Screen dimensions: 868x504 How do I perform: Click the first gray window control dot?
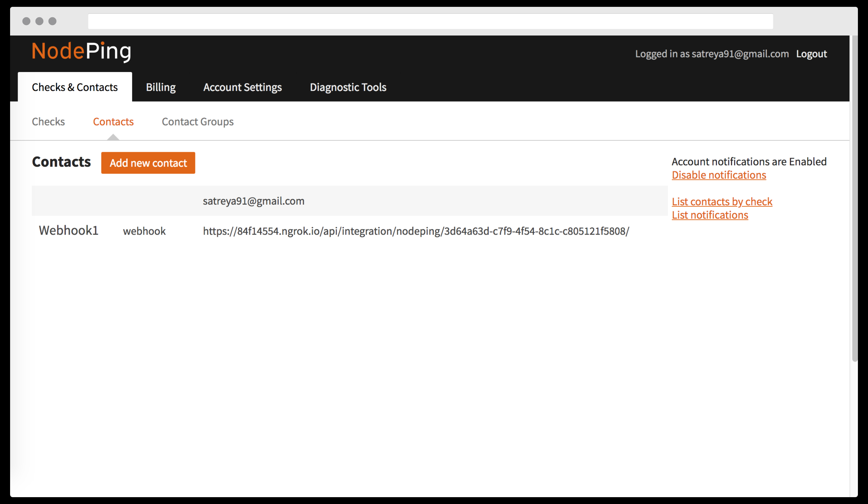(x=26, y=22)
